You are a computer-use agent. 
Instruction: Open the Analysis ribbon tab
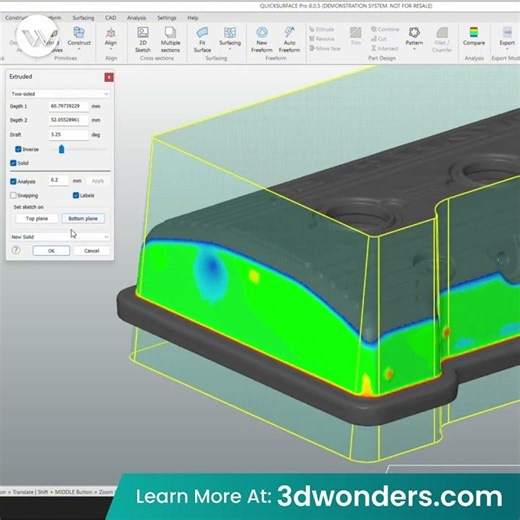pos(136,18)
